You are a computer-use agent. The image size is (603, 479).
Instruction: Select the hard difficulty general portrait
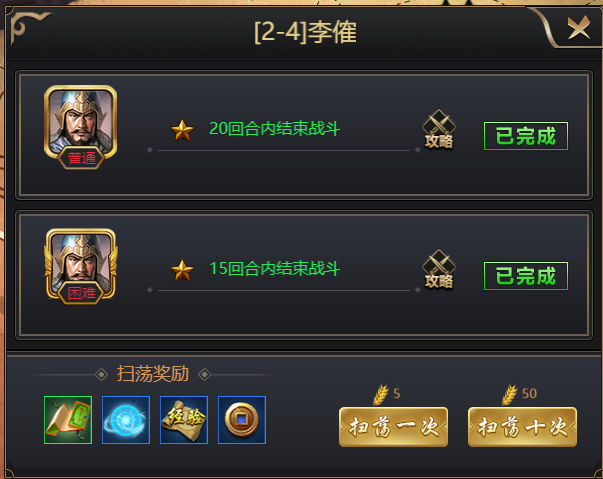tap(81, 266)
